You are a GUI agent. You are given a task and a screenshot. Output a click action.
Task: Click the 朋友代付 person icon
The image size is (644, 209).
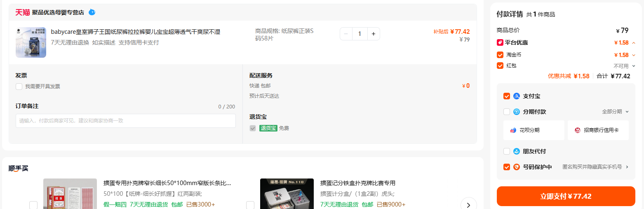517,151
